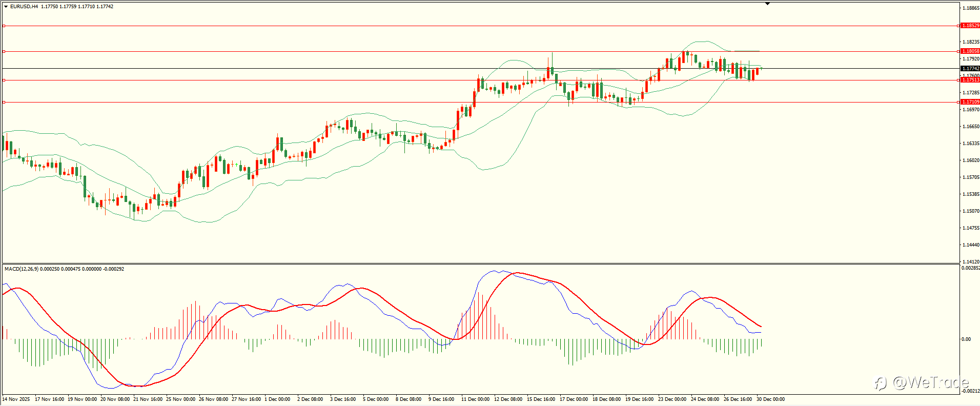
Task: Click the 30 Dec 00:00 time axis label
Action: pyautogui.click(x=771, y=399)
